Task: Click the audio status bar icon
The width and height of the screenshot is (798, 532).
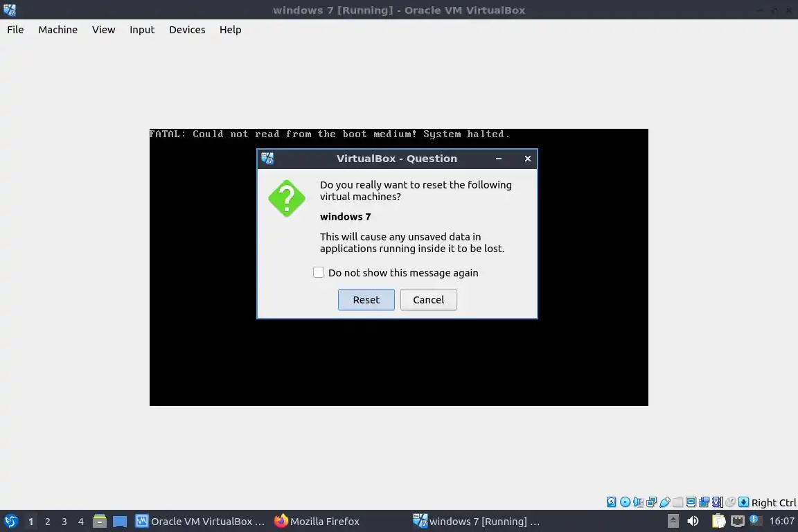Action: click(x=638, y=502)
